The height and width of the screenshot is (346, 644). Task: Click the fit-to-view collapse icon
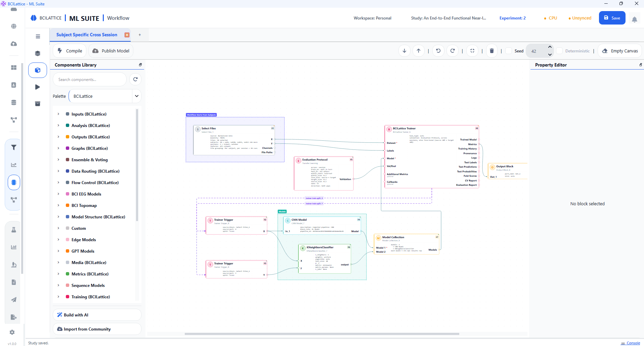point(472,51)
